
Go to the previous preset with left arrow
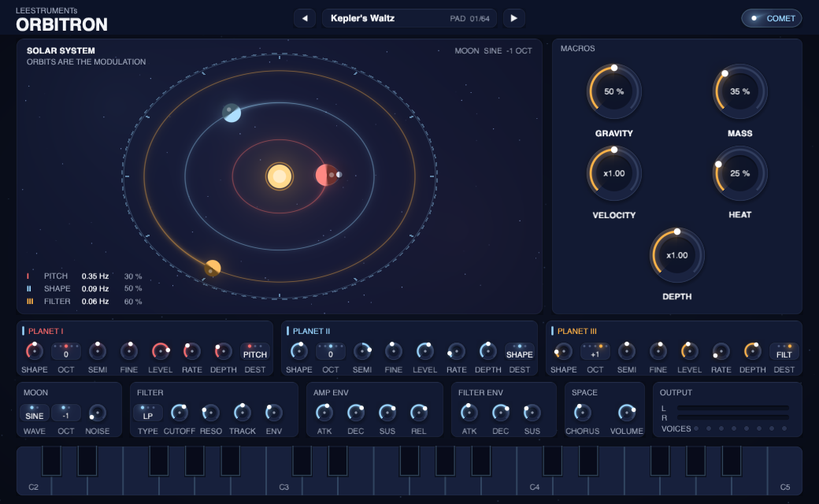[x=305, y=18]
